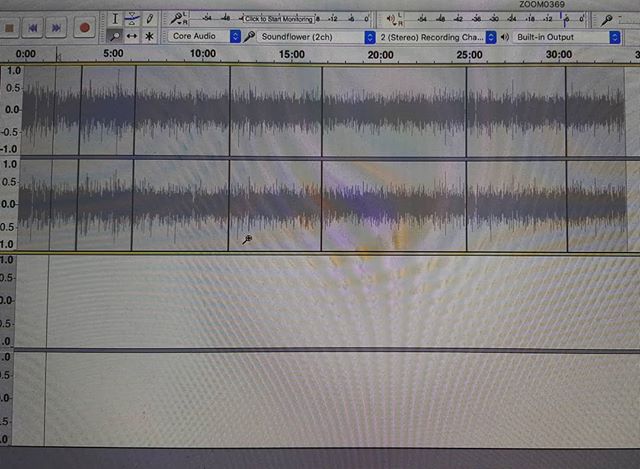This screenshot has height=469, width=640.
Task: Click the 15:00 mark on the timeline
Action: (292, 54)
